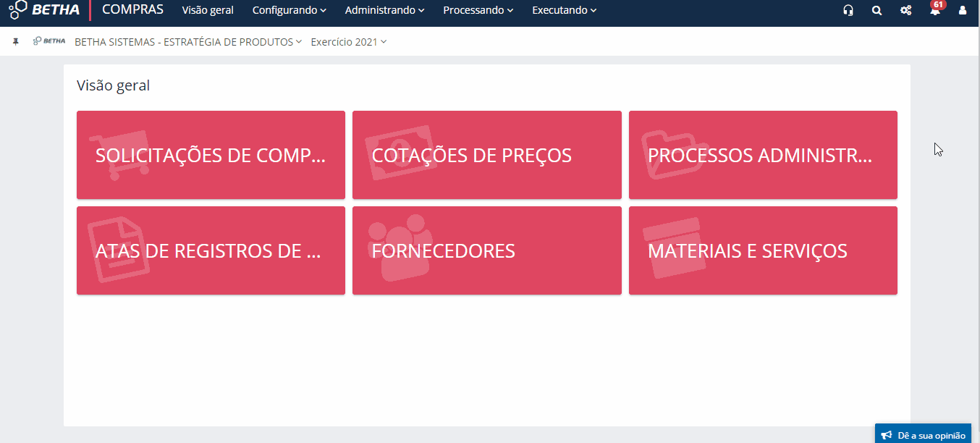This screenshot has height=443, width=980.
Task: Click the user profile icon
Action: coord(962,10)
